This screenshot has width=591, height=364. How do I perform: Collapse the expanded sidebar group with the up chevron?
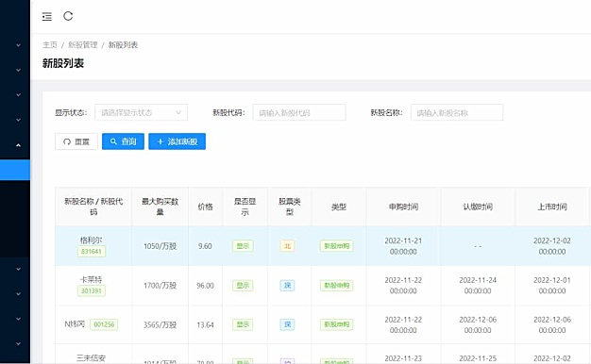click(x=18, y=145)
